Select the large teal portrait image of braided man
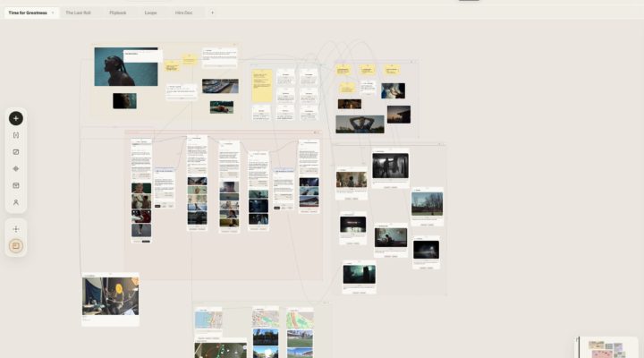The image size is (644, 358). point(126,66)
